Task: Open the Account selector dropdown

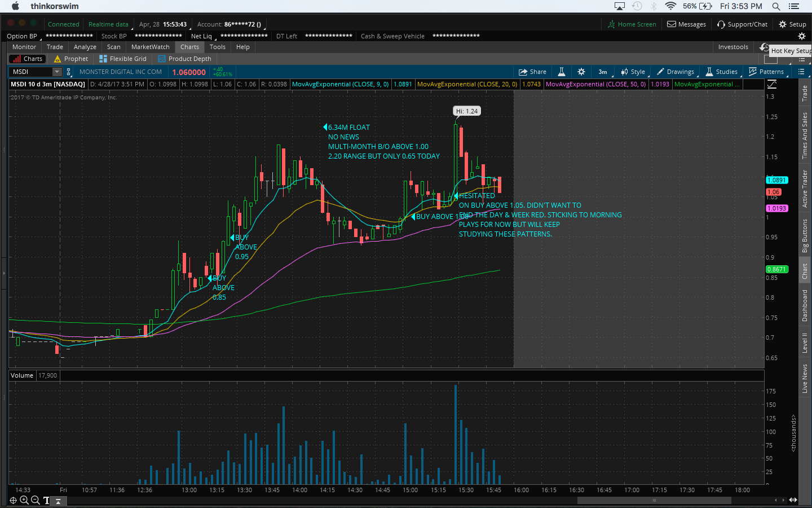Action: [231, 24]
